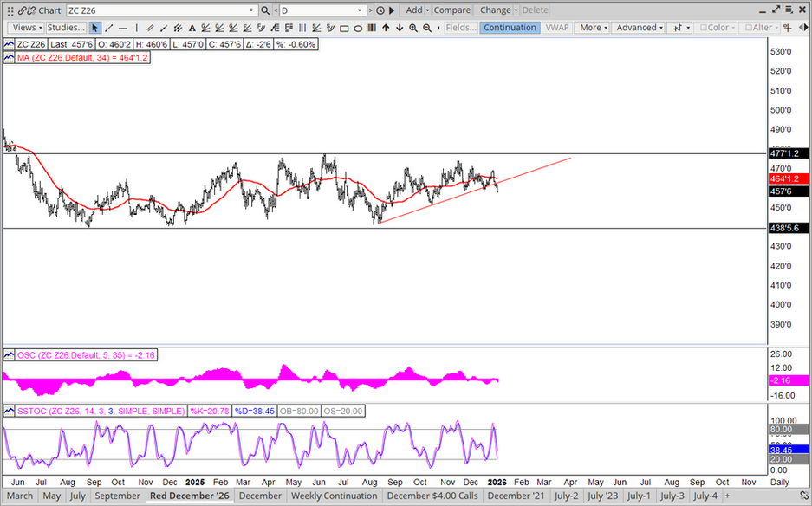Open the ZC Z26 symbol dropdown
This screenshot has width=812, height=506.
251,10
